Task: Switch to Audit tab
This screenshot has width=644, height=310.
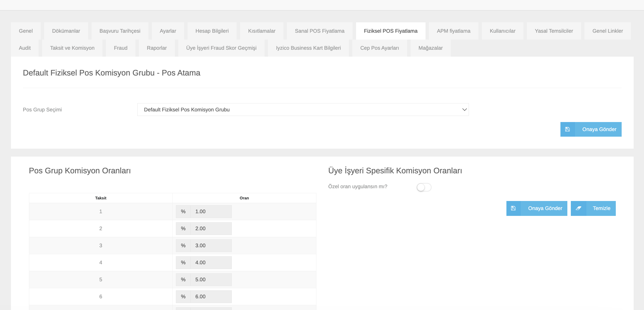Action: [25, 48]
